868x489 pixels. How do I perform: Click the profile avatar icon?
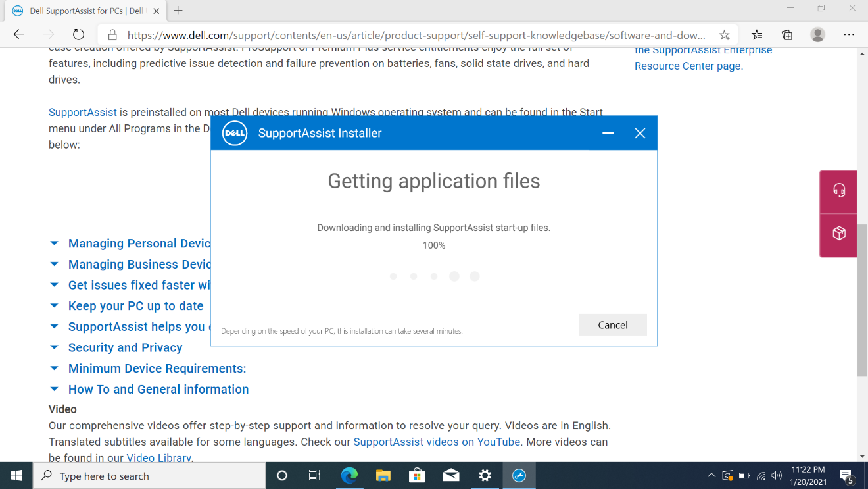[x=817, y=35]
